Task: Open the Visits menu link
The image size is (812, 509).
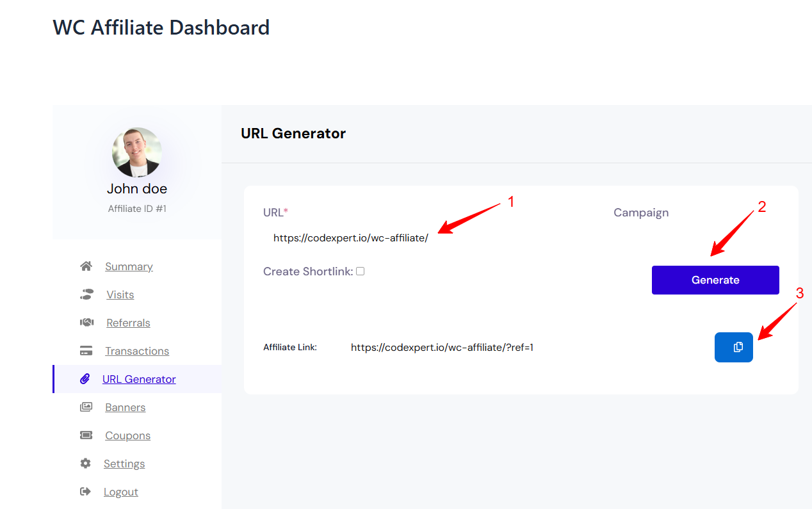Action: point(120,295)
